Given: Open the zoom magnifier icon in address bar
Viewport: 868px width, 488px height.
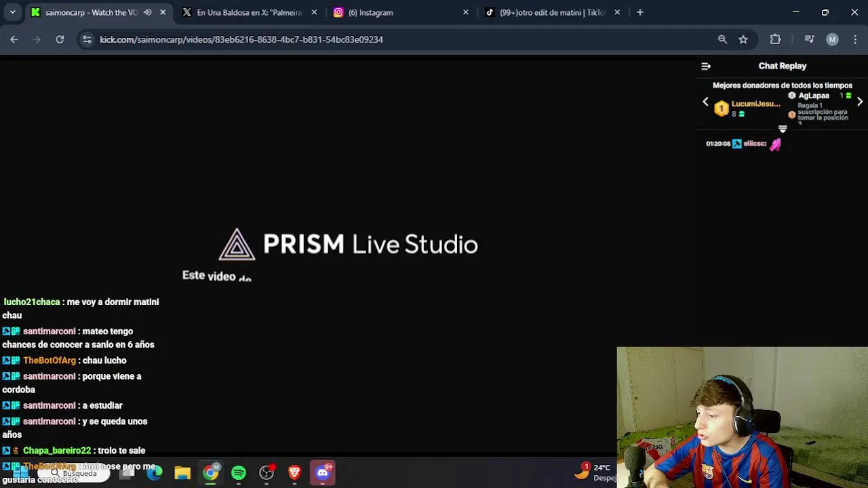Looking at the screenshot, I should pyautogui.click(x=723, y=39).
